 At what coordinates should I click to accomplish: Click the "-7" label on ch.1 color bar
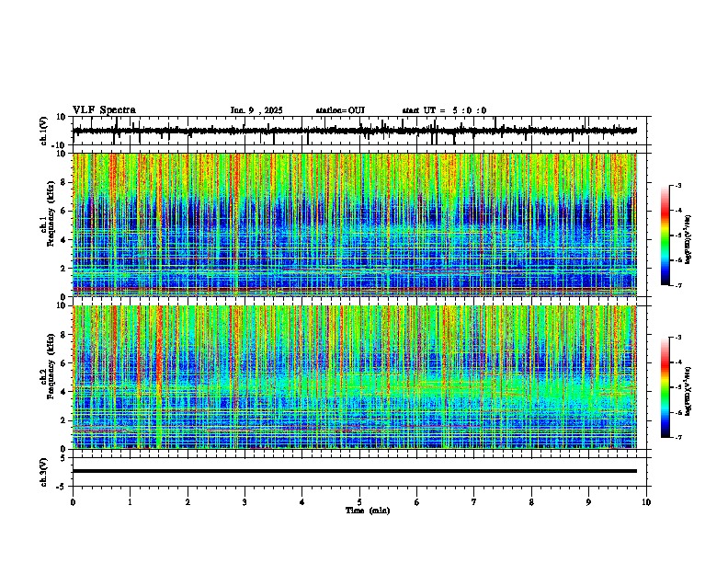coord(678,285)
